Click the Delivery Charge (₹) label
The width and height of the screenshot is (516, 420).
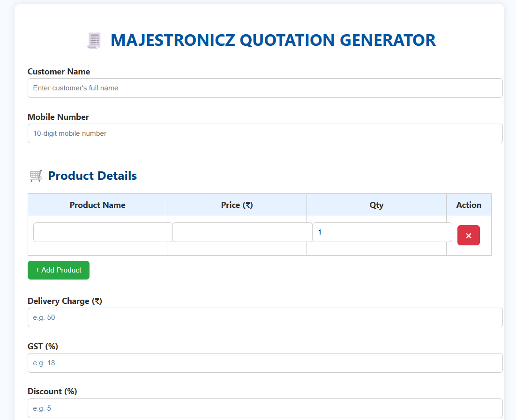click(x=65, y=301)
